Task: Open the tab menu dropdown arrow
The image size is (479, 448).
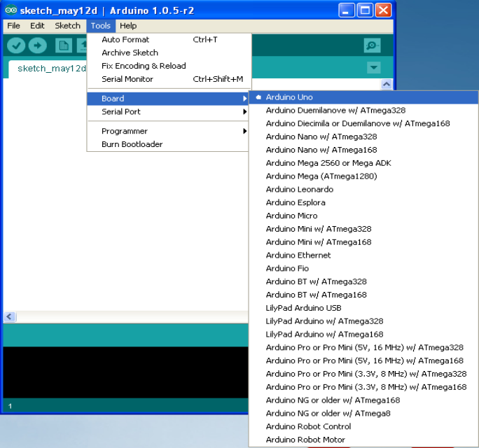Action: 374,67
